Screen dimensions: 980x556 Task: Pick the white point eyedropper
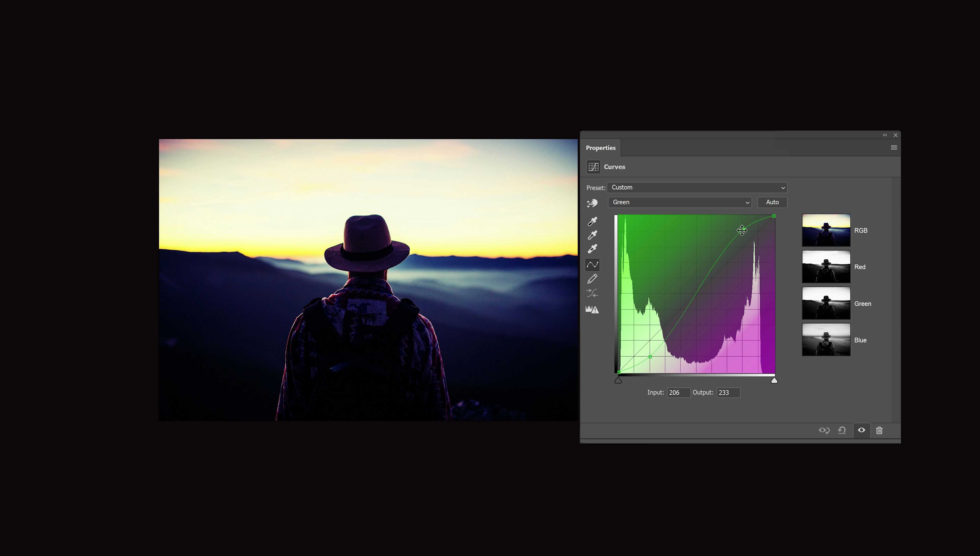pos(592,249)
